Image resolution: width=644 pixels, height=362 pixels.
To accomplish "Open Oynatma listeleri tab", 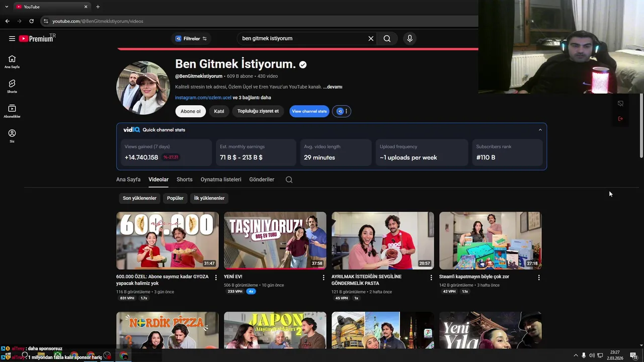I will pyautogui.click(x=221, y=179).
